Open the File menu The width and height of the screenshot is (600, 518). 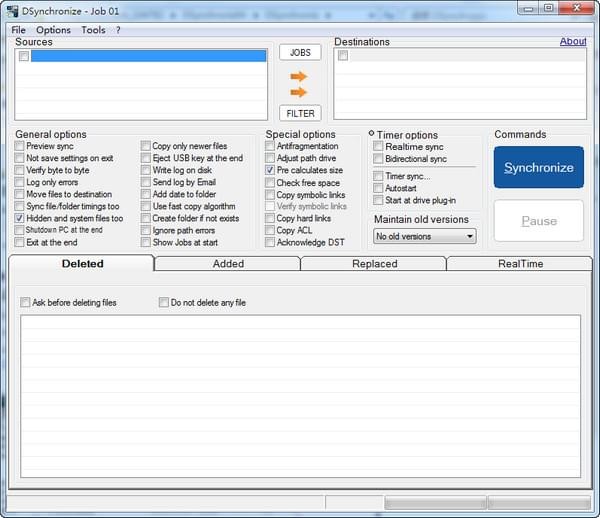tap(19, 30)
